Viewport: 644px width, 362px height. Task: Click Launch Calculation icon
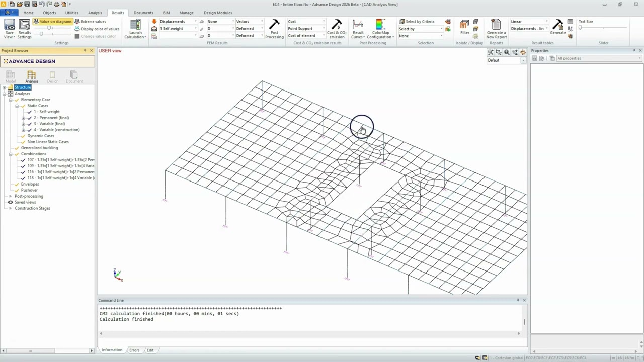135,25
